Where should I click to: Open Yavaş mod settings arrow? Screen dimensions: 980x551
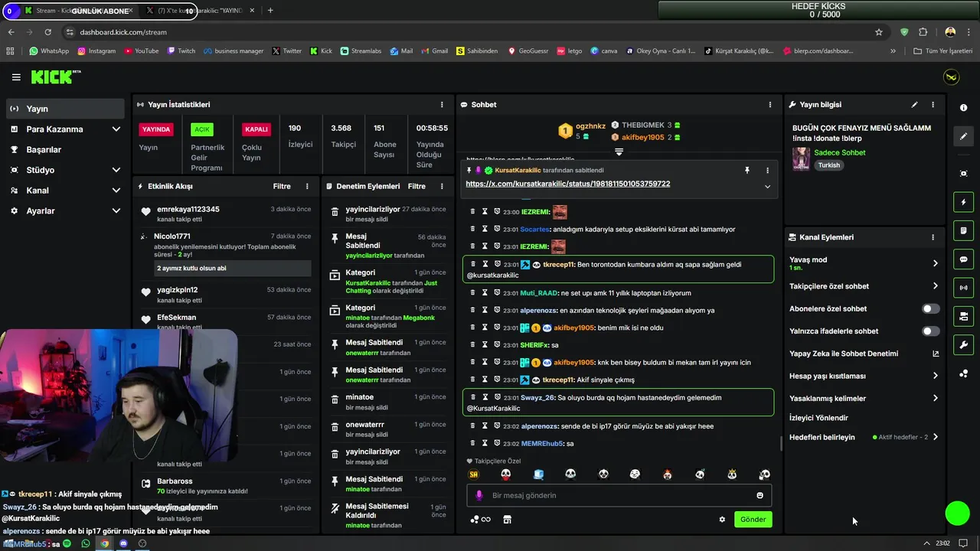pyautogui.click(x=935, y=263)
